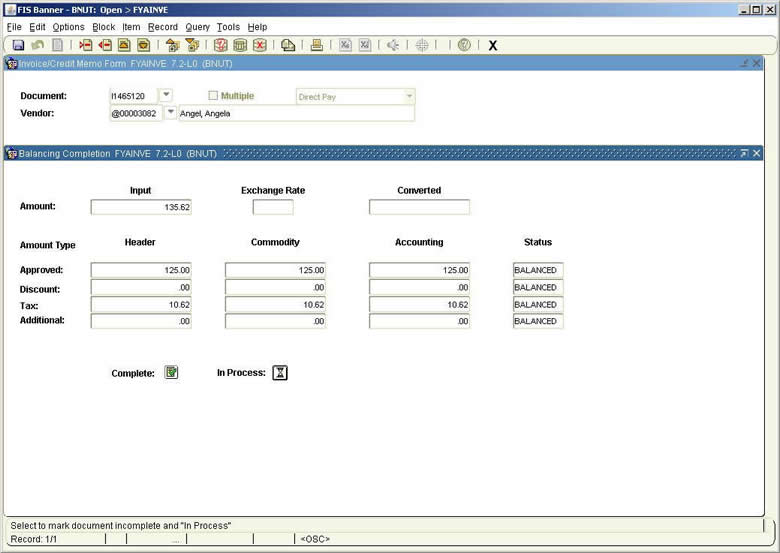Screen dimensions: 780x553
Task: Open the Record menu
Action: (163, 27)
